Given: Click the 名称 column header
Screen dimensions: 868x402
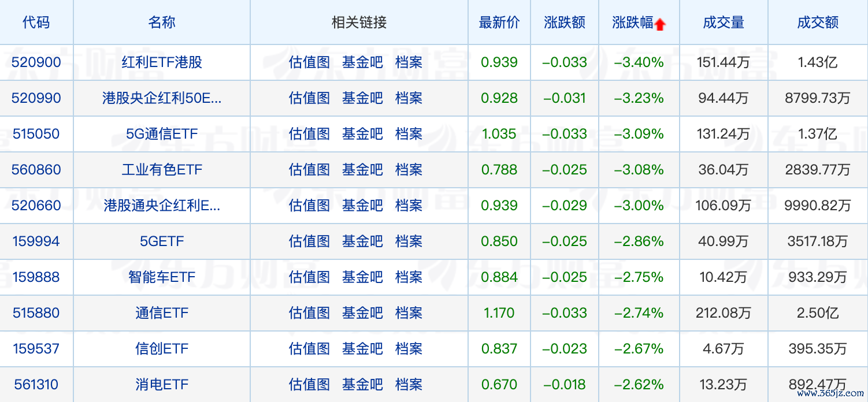Looking at the screenshot, I should (162, 23).
